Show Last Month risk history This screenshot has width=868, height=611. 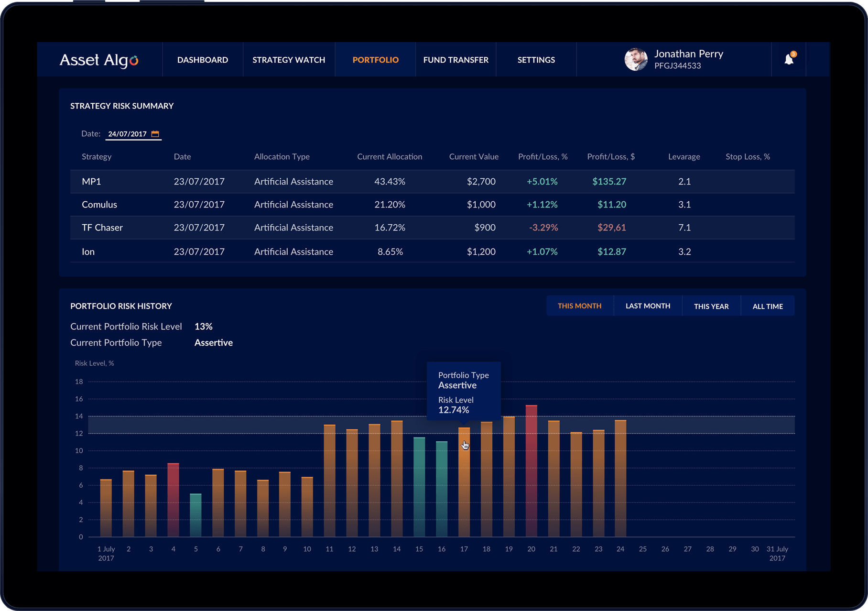(648, 306)
